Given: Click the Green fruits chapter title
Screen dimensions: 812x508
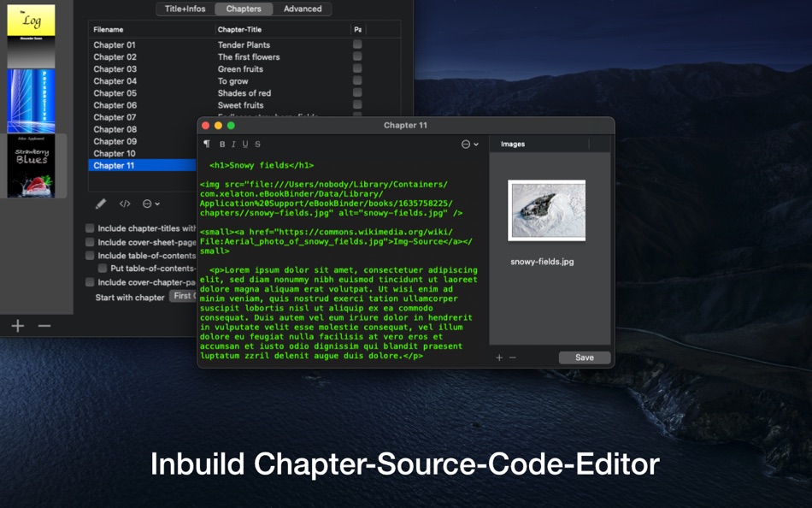Looking at the screenshot, I should [x=240, y=69].
